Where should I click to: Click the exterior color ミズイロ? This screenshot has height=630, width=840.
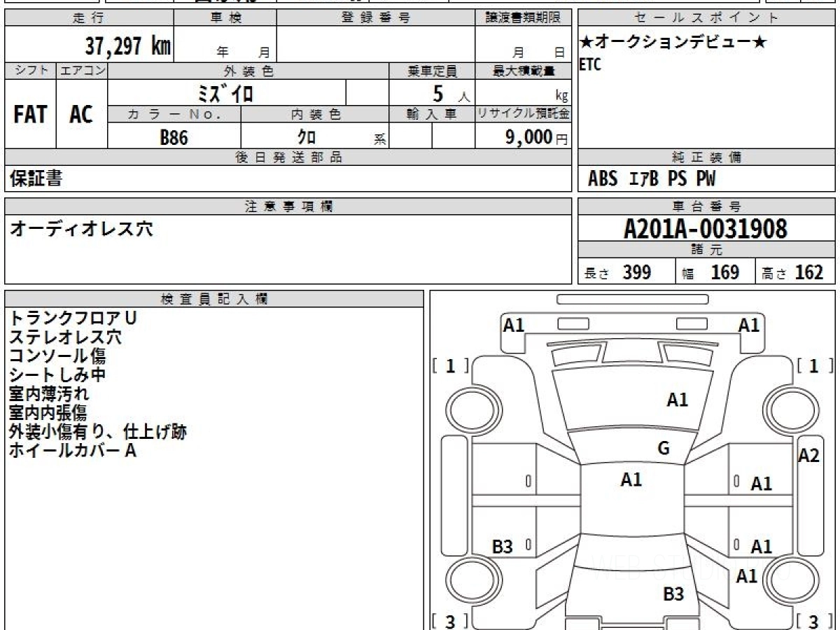226,93
